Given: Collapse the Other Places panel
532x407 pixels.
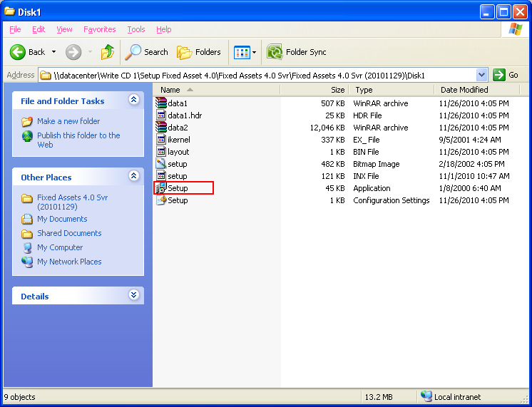Looking at the screenshot, I should pyautogui.click(x=133, y=176).
